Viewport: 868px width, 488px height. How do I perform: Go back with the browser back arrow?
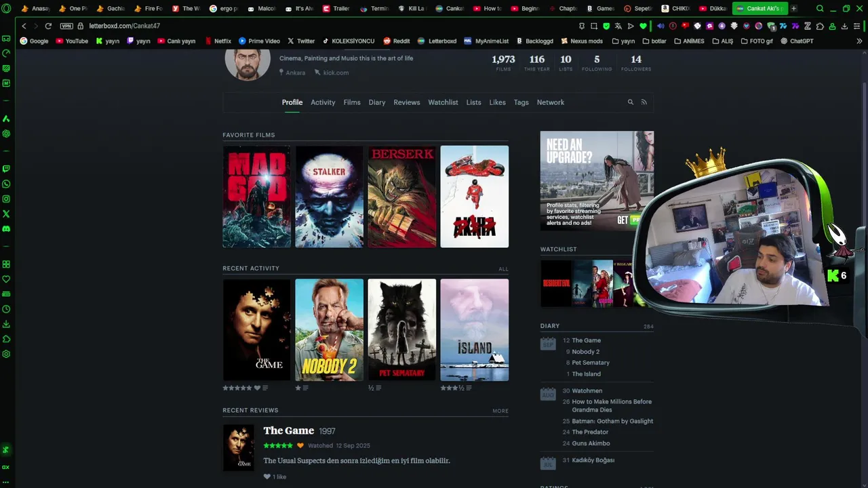tap(24, 26)
